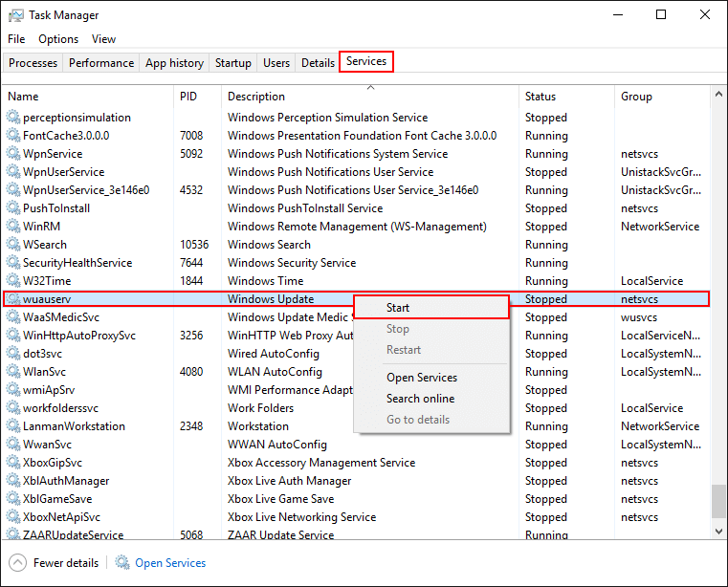Click the gear icon beside perceptionsimulation
This screenshot has height=587, width=728.
(13, 117)
